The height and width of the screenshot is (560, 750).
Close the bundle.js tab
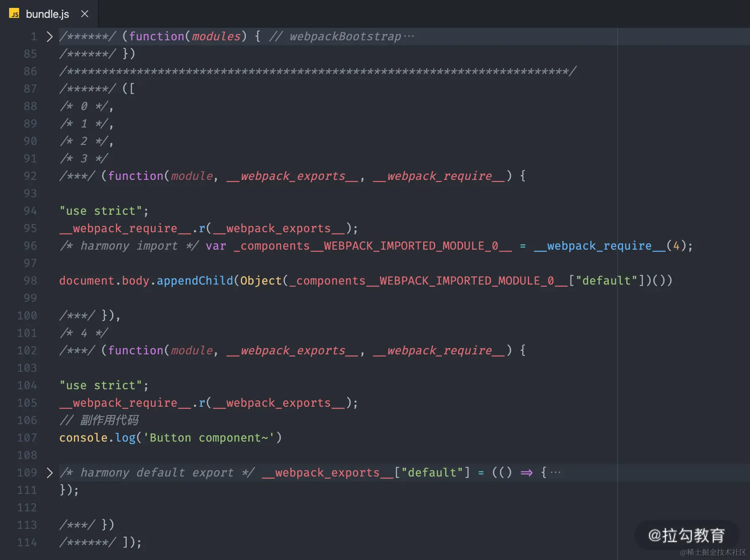(x=85, y=14)
